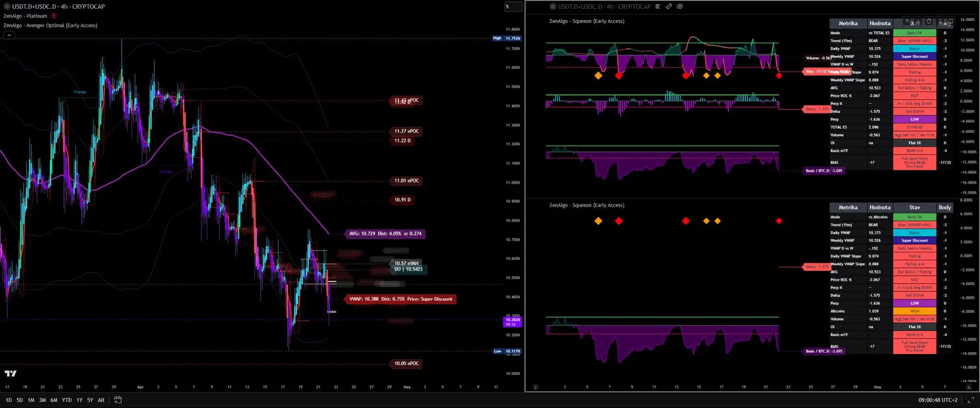Image resolution: width=980 pixels, height=408 pixels.
Task: Select the 5Y time range
Action: tap(90, 400)
